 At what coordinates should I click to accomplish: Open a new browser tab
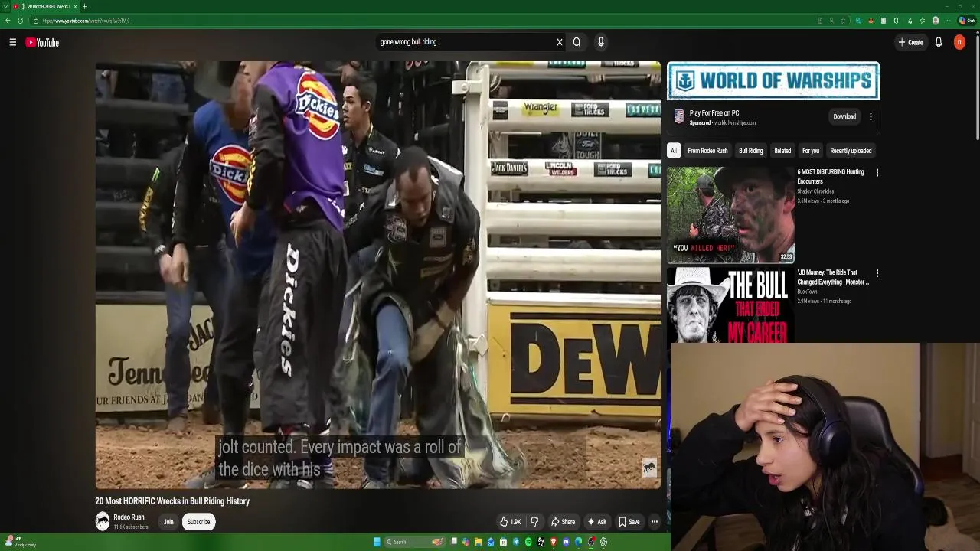tap(84, 6)
